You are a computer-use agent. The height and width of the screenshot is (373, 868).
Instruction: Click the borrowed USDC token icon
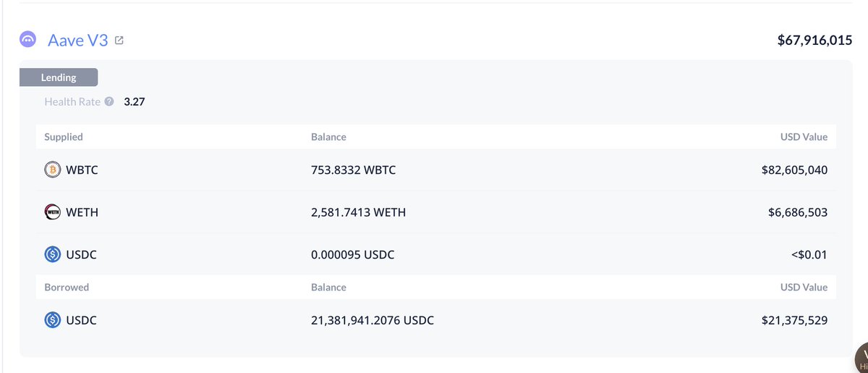point(53,319)
